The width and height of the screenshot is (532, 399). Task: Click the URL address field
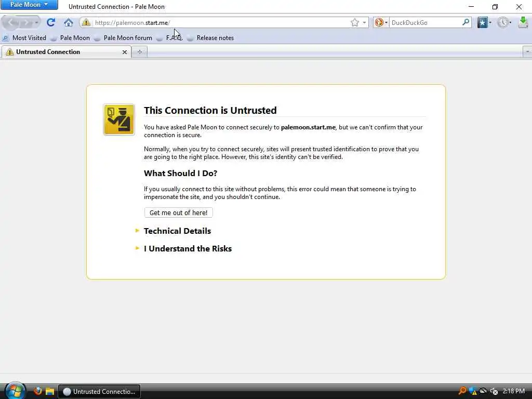pos(220,23)
